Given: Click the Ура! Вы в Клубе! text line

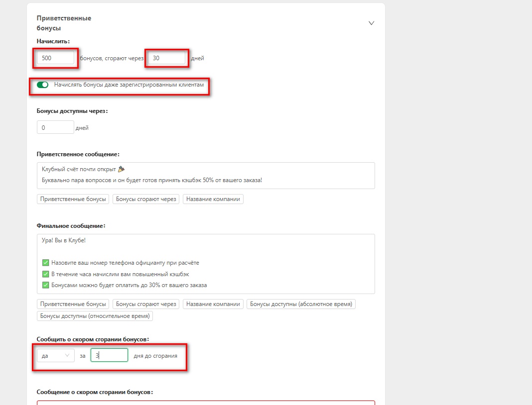Looking at the screenshot, I should (x=64, y=240).
